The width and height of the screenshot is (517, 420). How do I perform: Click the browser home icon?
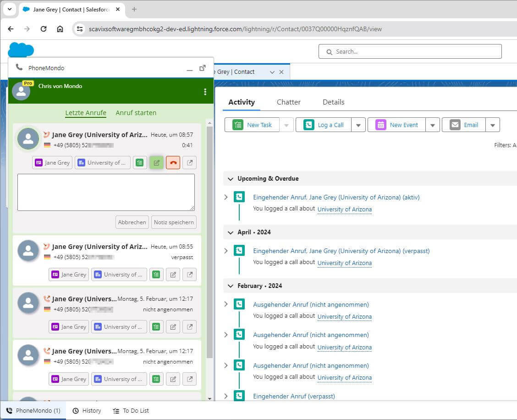pyautogui.click(x=60, y=29)
